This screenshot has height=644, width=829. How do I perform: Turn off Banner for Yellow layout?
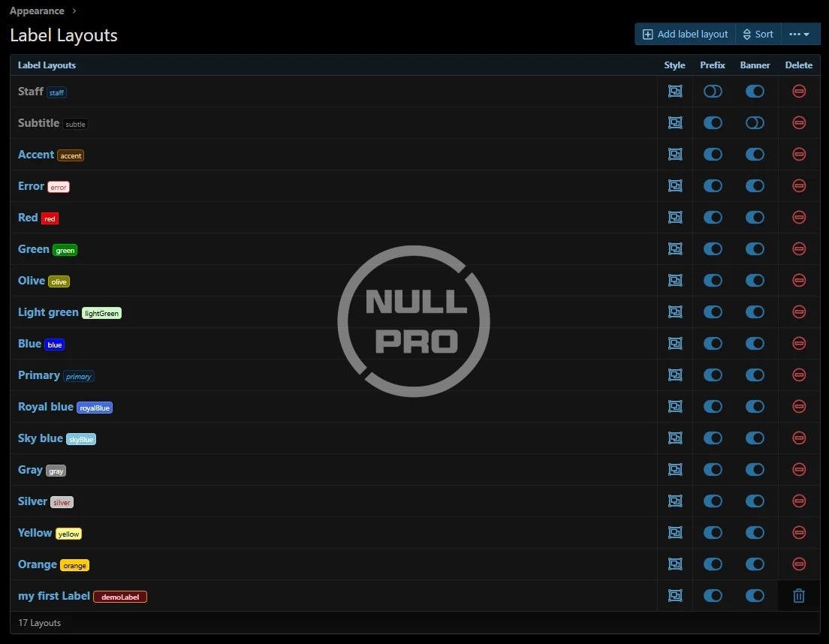pos(755,533)
